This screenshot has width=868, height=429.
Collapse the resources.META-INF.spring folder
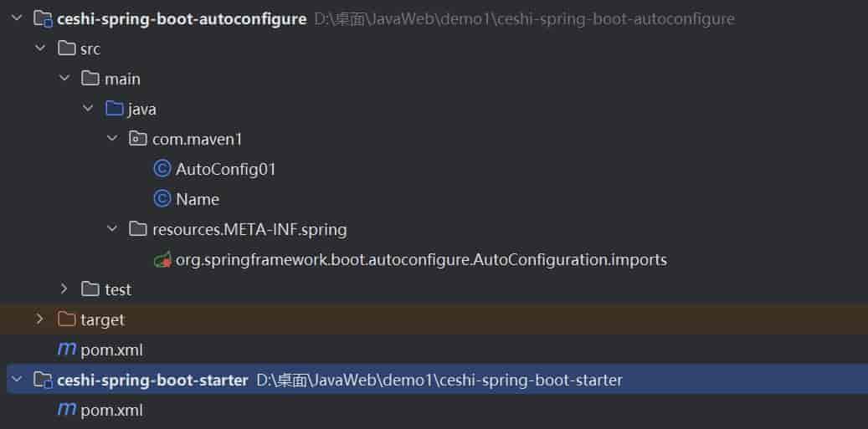coord(113,229)
